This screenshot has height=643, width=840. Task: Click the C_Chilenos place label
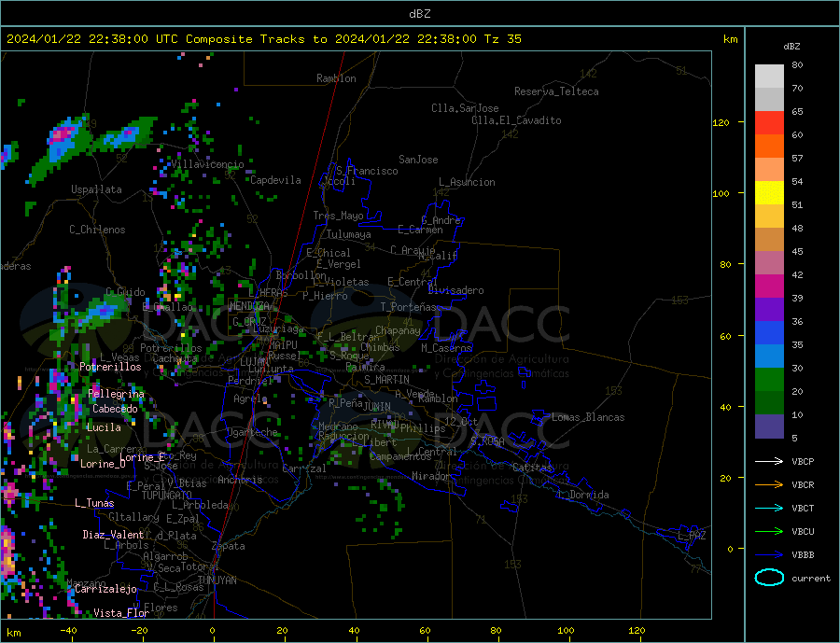tap(97, 230)
